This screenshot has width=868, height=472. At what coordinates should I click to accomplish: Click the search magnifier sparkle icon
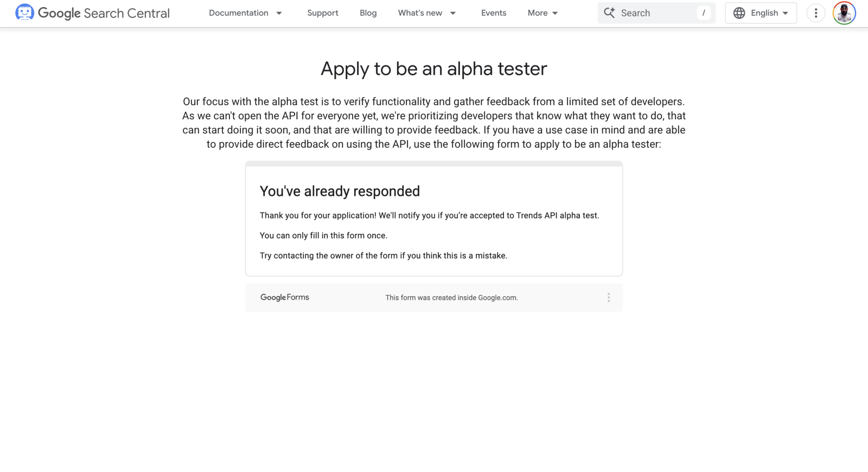[610, 12]
